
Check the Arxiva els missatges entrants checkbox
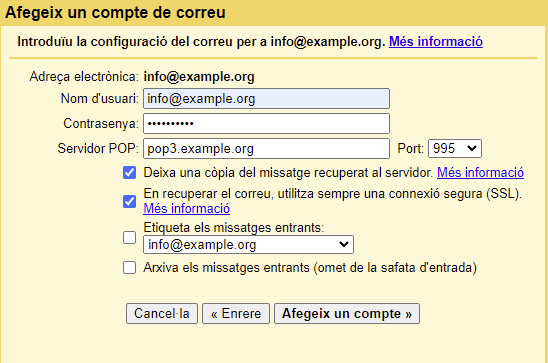(129, 268)
